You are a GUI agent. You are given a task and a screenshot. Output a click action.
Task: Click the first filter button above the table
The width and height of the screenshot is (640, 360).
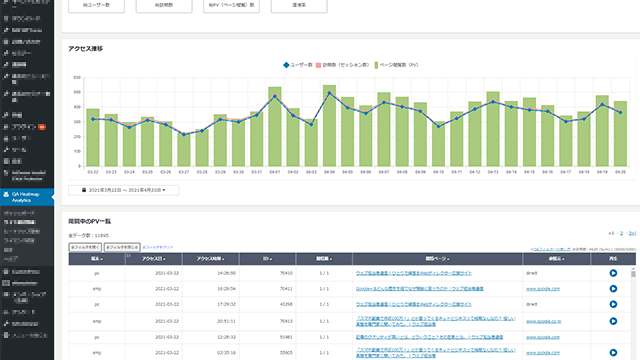coord(85,247)
